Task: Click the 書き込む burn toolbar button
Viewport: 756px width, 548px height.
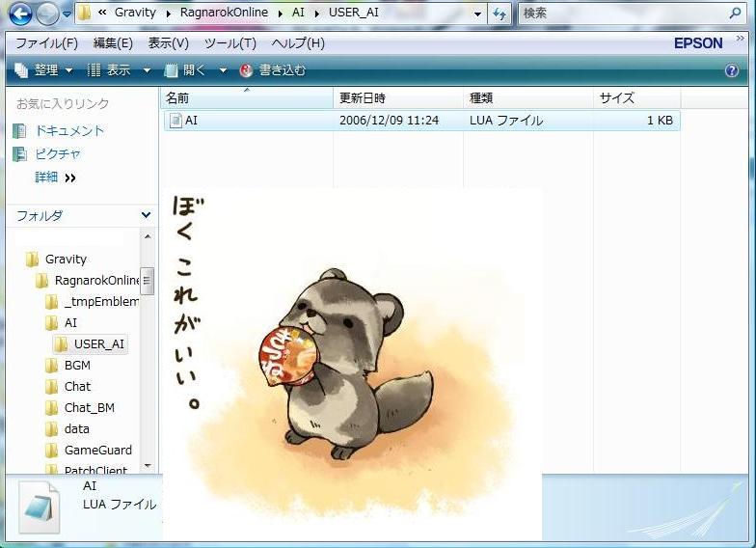Action: click(273, 70)
